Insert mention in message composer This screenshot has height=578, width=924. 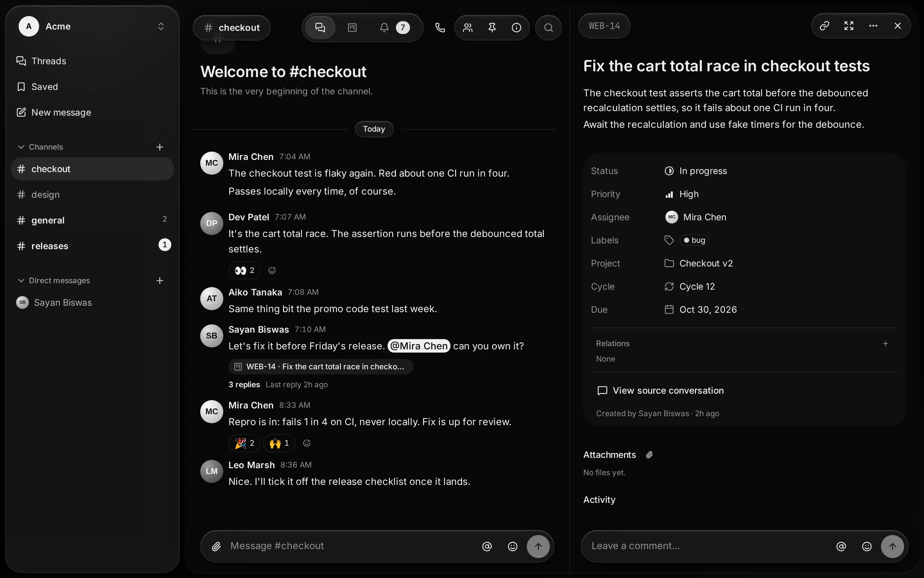coord(487,547)
